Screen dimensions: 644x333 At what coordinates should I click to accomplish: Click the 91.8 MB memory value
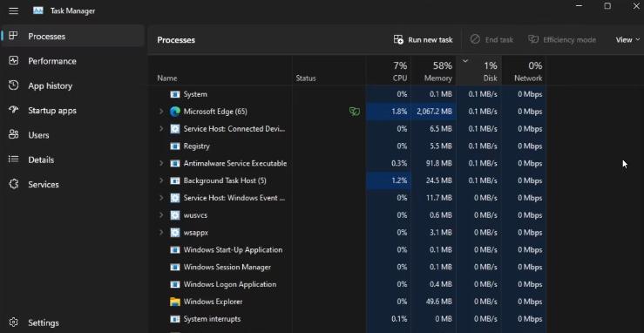pyautogui.click(x=439, y=163)
